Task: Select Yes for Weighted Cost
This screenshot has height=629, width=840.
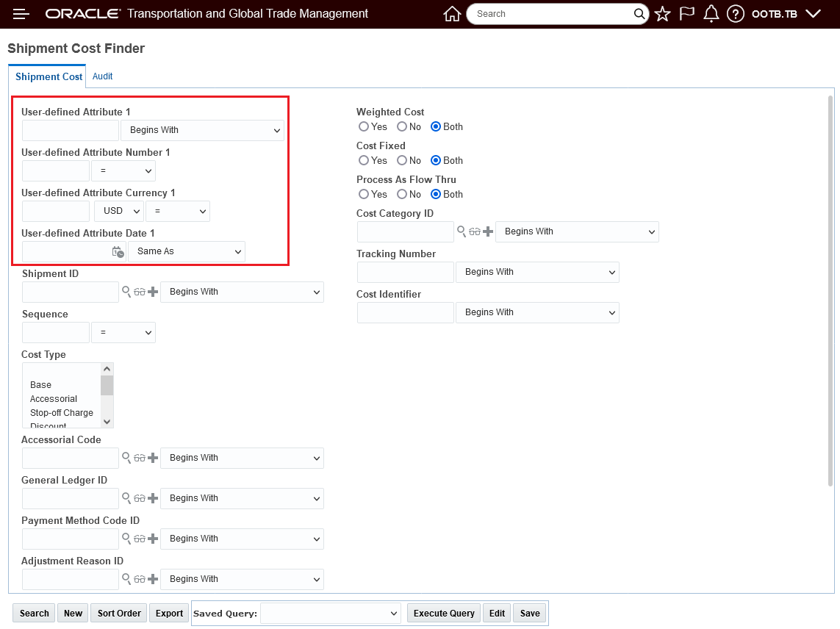Action: (364, 127)
